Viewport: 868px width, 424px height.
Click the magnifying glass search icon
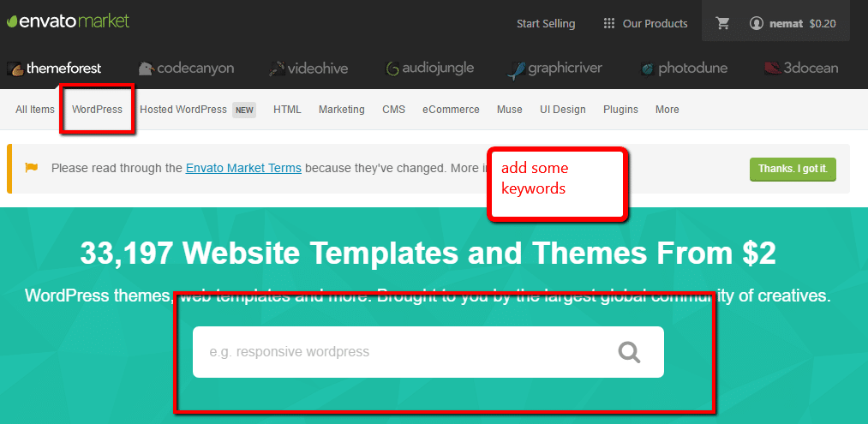click(630, 352)
